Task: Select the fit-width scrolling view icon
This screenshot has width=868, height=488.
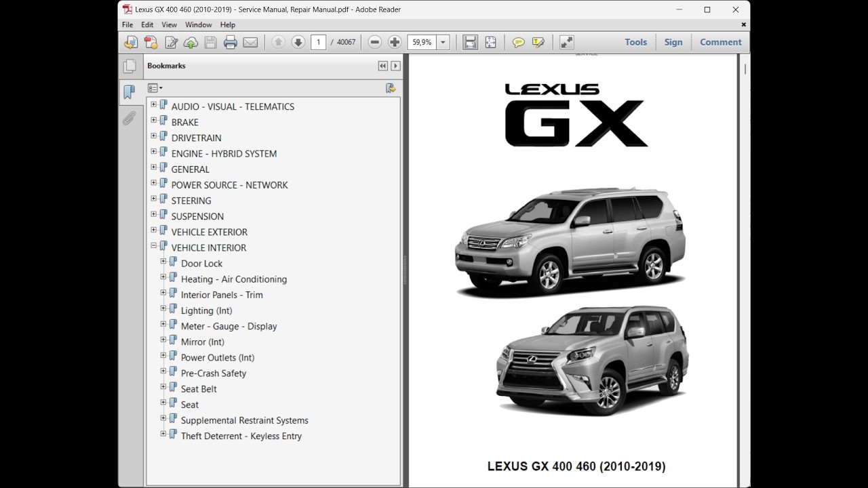Action: (x=470, y=42)
